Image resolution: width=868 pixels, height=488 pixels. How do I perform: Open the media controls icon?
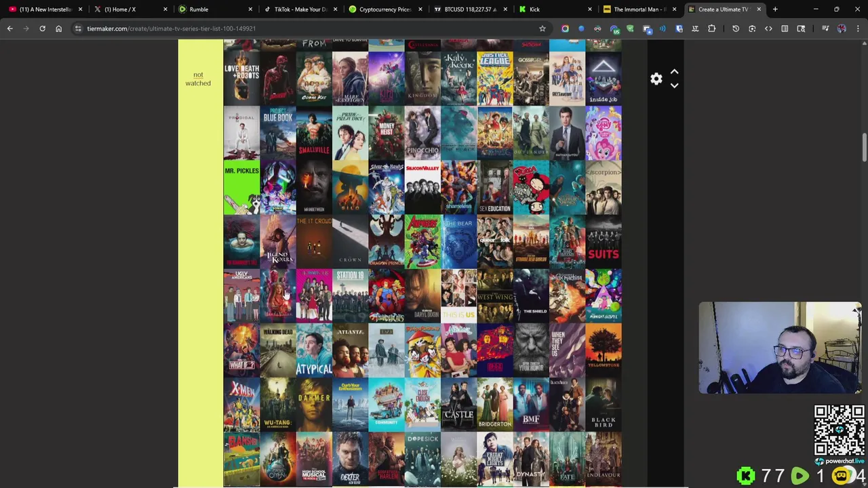[825, 28]
